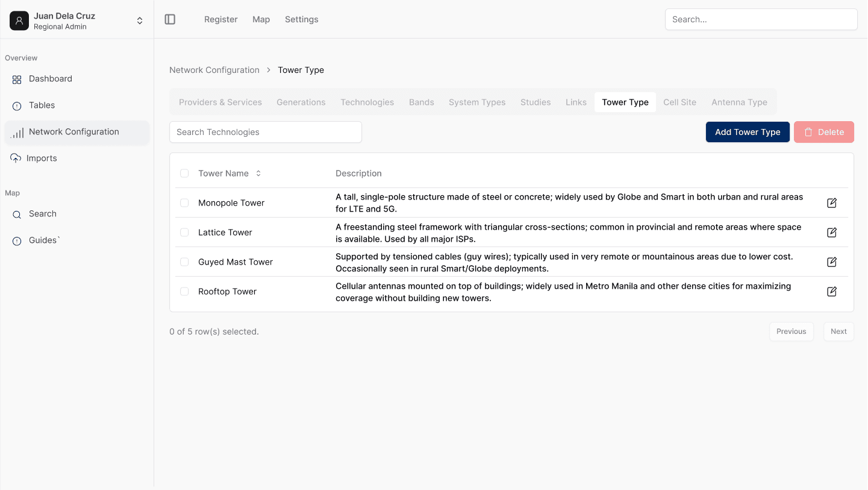Click the Next pagination button
This screenshot has width=868, height=490.
(838, 331)
